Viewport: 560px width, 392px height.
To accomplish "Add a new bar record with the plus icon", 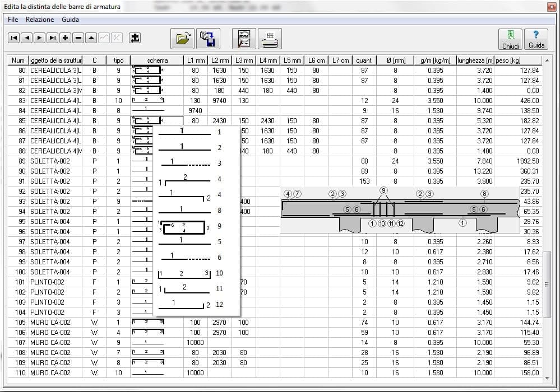I will (x=64, y=38).
